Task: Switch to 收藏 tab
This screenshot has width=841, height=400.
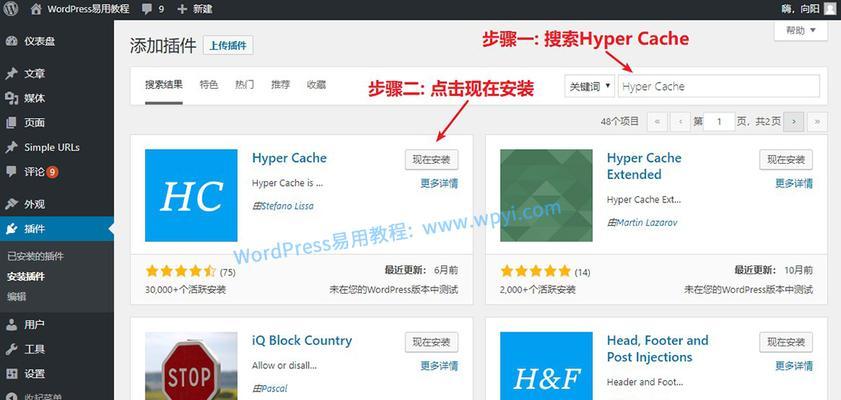Action: [316, 85]
